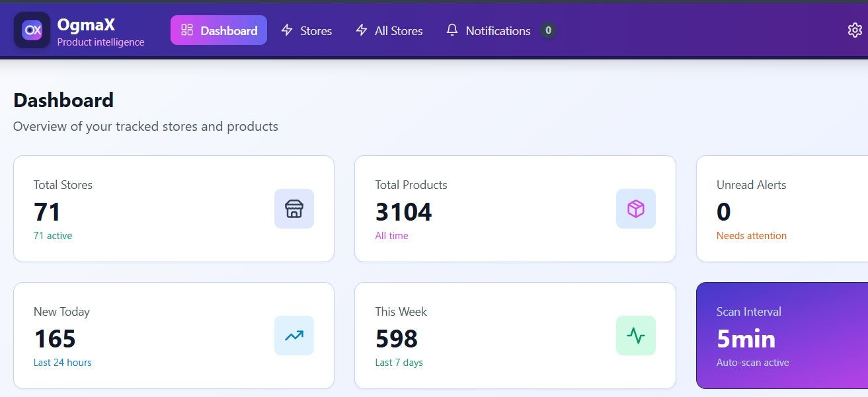Open the Total Products card
Image resolution: width=868 pixels, height=397 pixels.
[x=514, y=209]
